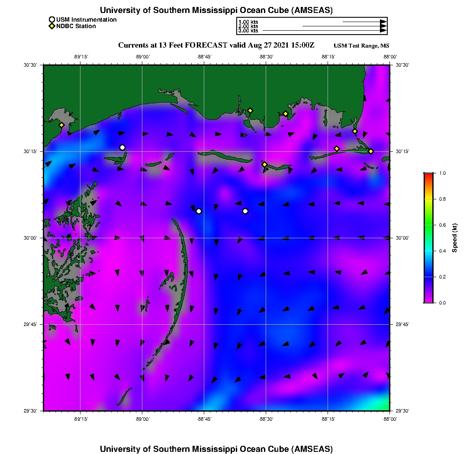476x454 pixels.
Task: Click the USM Test Range, MS text
Action: point(361,46)
